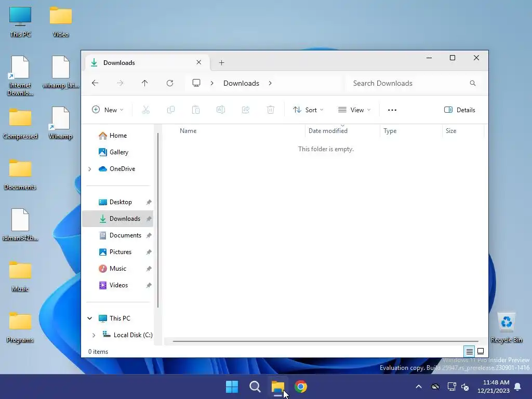This screenshot has width=532, height=399.
Task: Select Downloads in quick access
Action: click(x=117, y=219)
